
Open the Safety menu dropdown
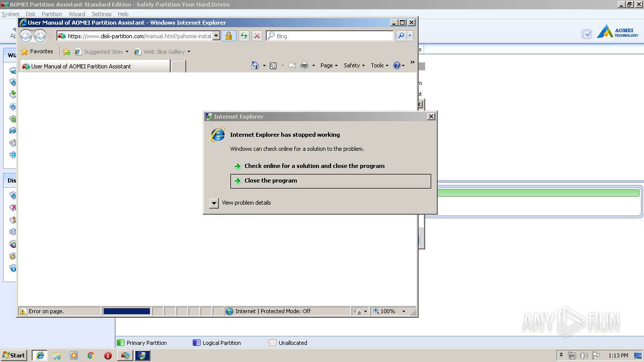tap(354, 65)
